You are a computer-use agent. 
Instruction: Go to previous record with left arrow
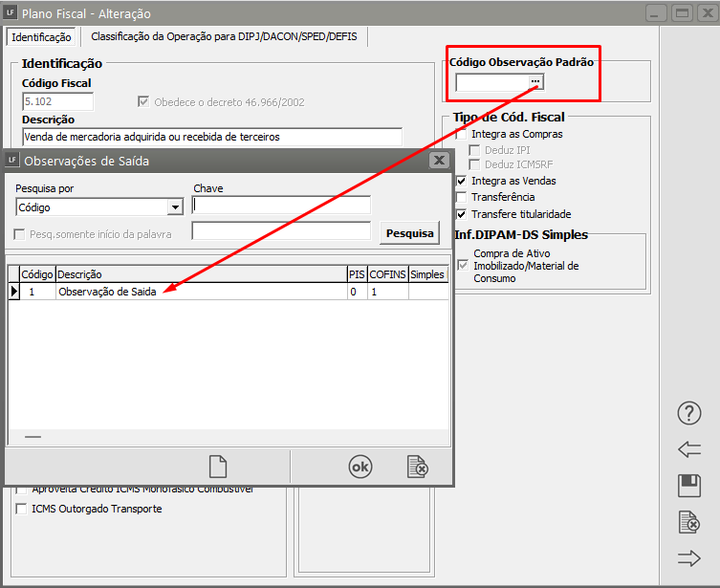coord(689,449)
